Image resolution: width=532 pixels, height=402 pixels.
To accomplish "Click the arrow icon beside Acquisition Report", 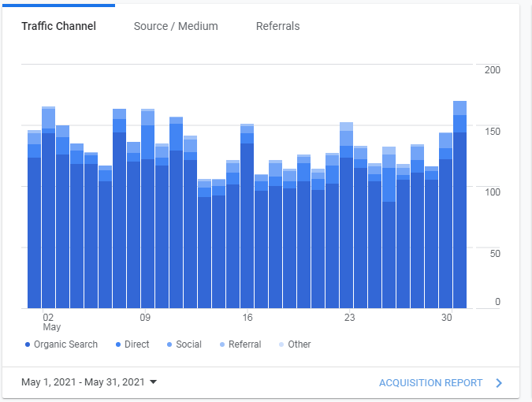I will pyautogui.click(x=498, y=383).
